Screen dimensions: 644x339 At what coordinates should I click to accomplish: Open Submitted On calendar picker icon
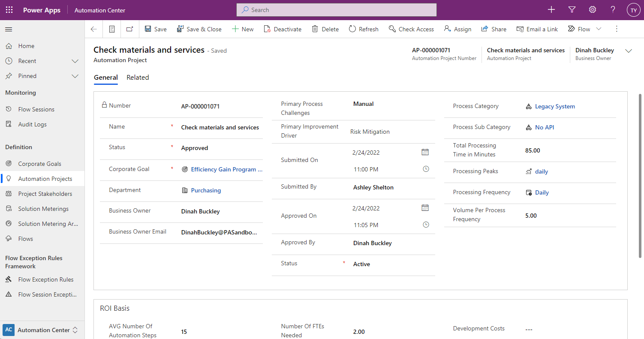[425, 152]
